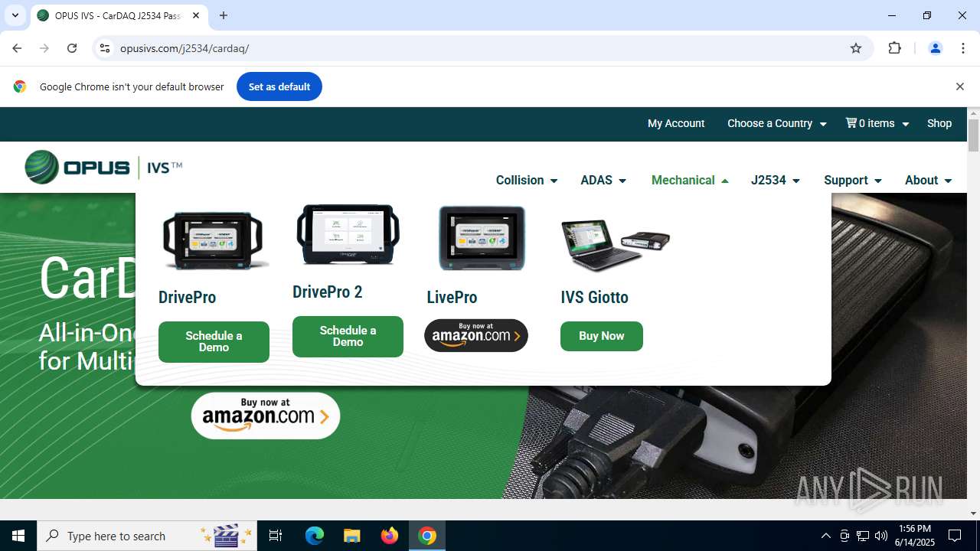Open Task View on taskbar
This screenshot has height=551, width=980.
276,536
